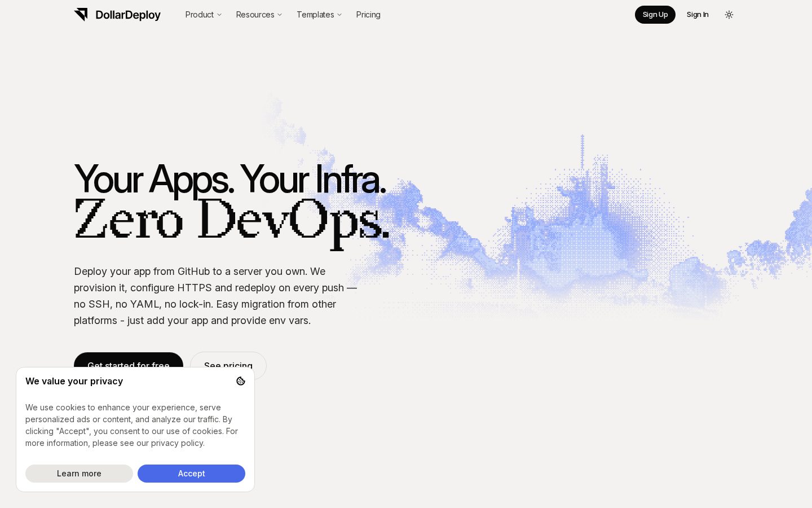Image resolution: width=812 pixels, height=508 pixels.
Task: Click the cookie consent description text
Action: [x=132, y=425]
